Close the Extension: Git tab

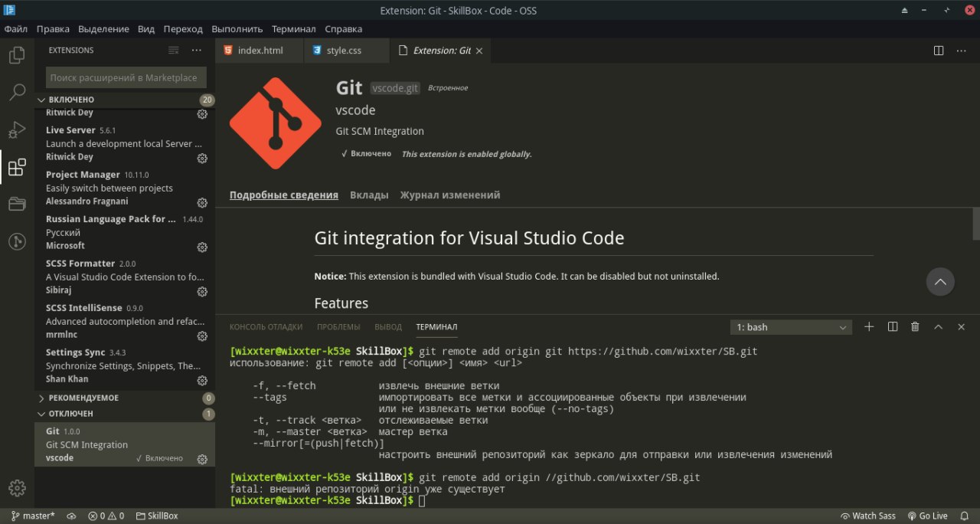[x=479, y=51]
